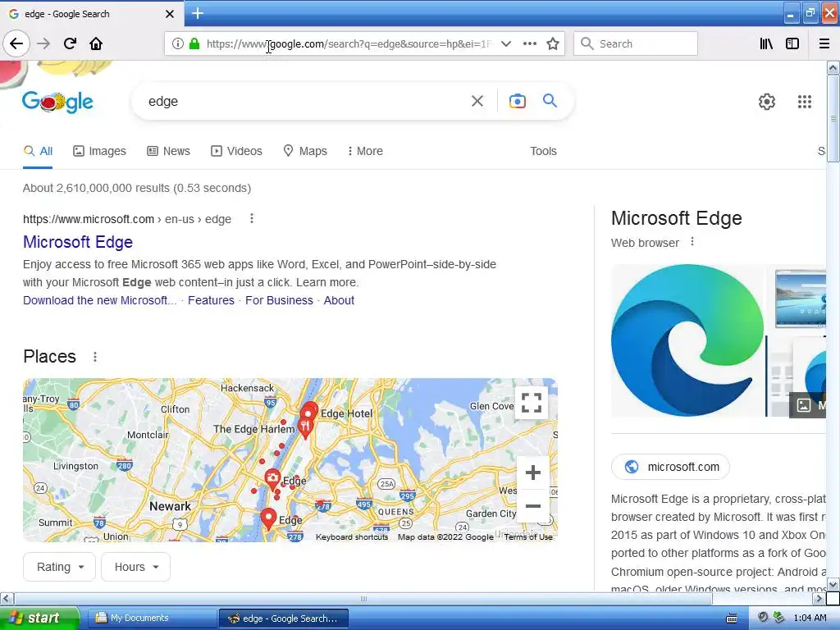
Task: Open the Firefox hamburger menu
Action: [824, 43]
